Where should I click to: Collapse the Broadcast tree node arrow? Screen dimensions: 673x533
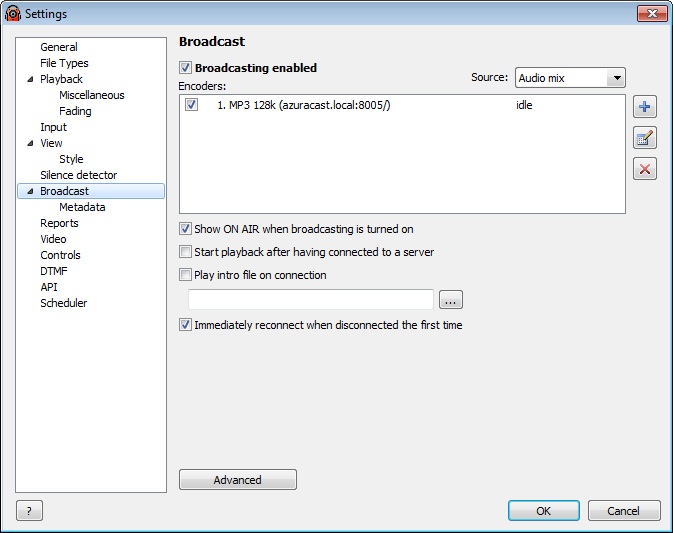(30, 191)
